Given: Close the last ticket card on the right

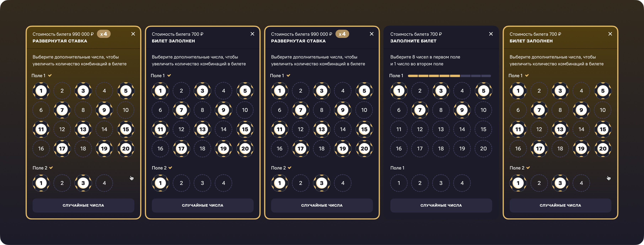Looking at the screenshot, I should tap(610, 34).
